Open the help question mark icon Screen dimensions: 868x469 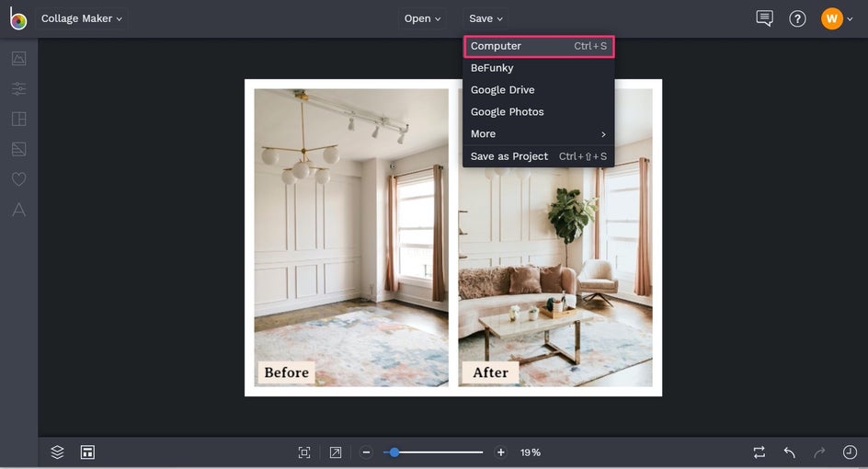[797, 18]
